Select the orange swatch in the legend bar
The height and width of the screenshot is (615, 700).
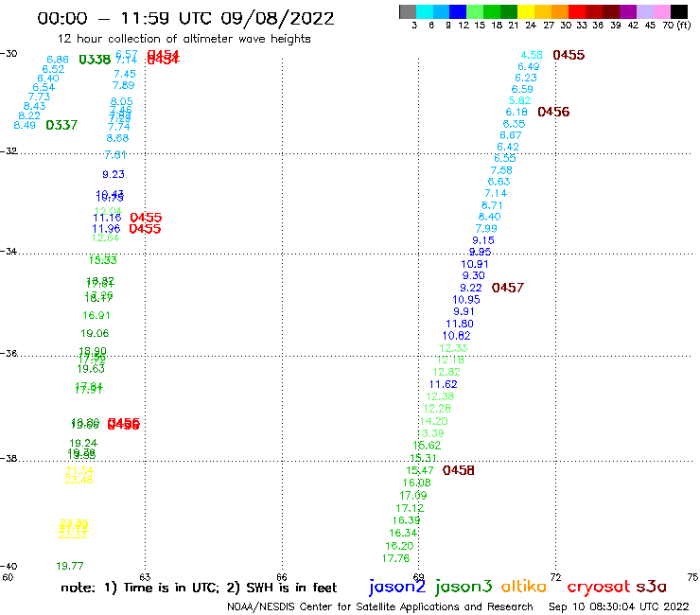pyautogui.click(x=560, y=11)
